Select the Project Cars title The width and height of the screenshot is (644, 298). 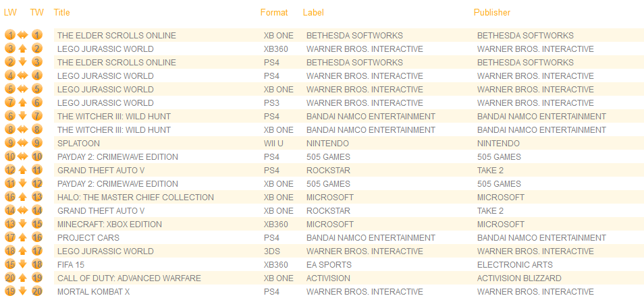(88, 238)
